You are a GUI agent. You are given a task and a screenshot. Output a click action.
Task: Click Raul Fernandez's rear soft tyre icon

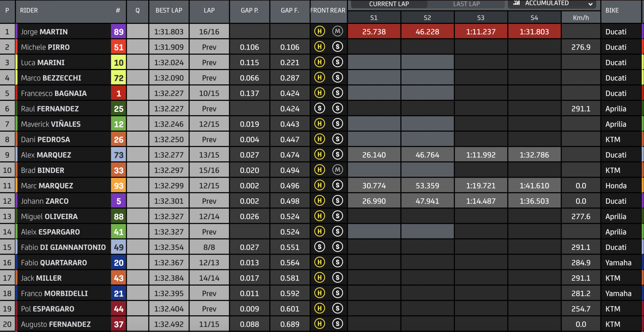coord(337,109)
